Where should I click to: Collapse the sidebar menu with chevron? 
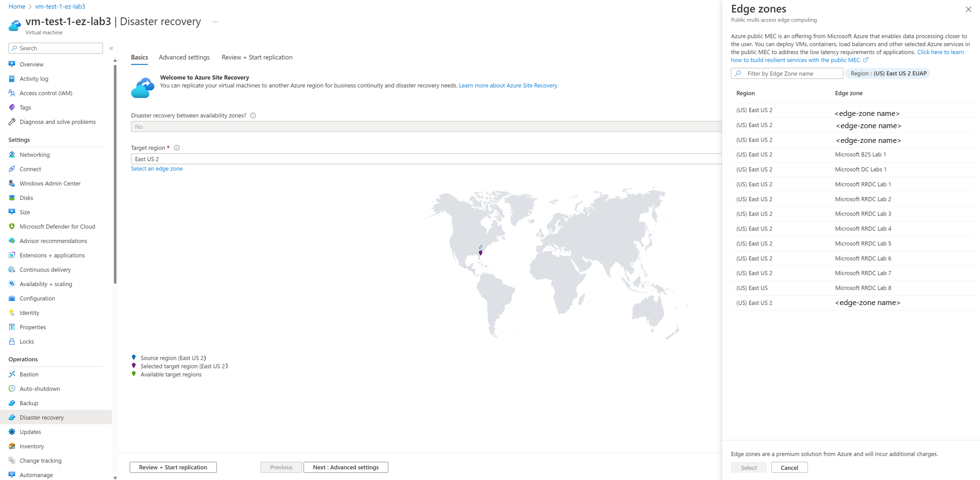coord(112,48)
